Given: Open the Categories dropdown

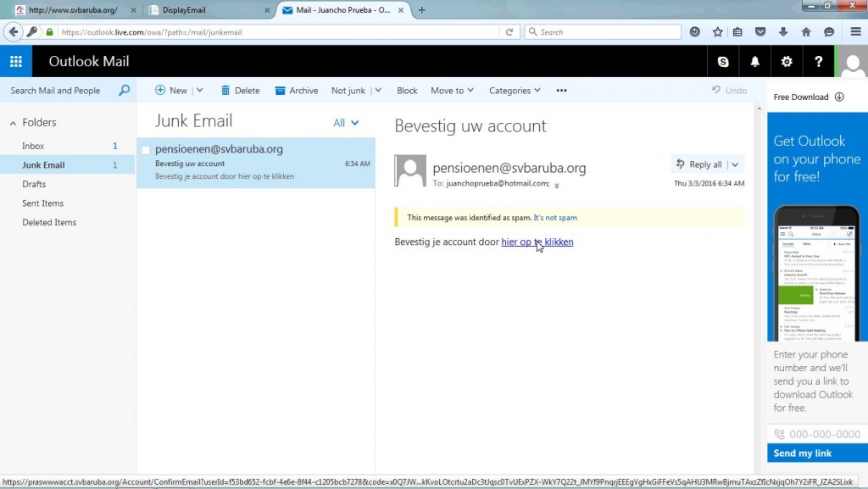Looking at the screenshot, I should pos(515,90).
